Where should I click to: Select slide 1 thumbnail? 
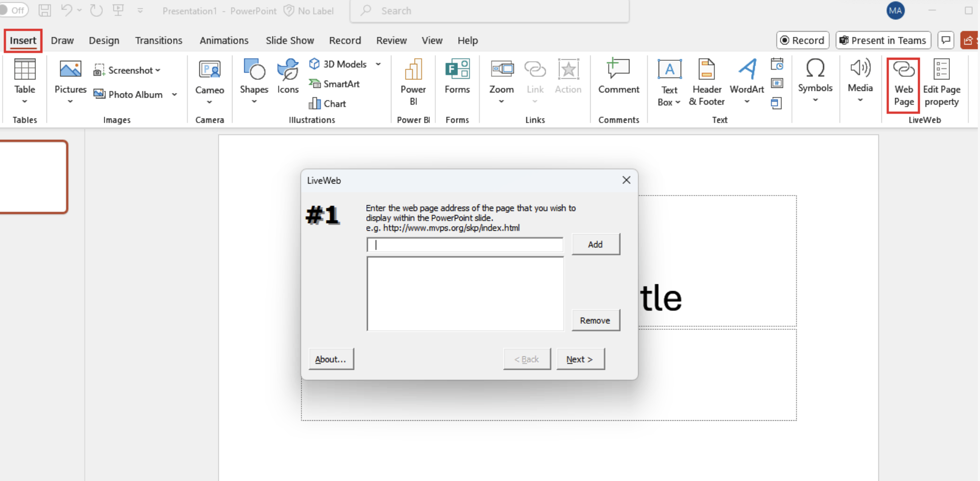click(x=34, y=177)
